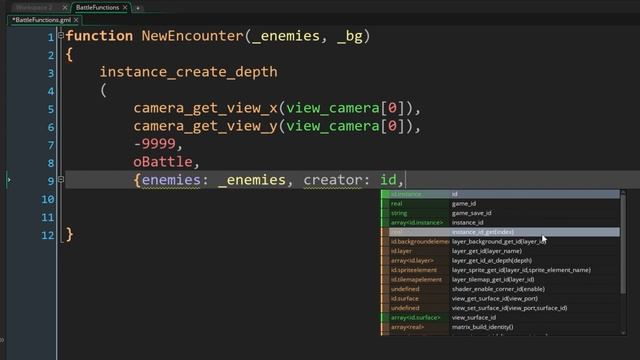Viewport: 640px width, 360px height.
Task: Click the closing brace on line 12
Action: tap(70, 234)
